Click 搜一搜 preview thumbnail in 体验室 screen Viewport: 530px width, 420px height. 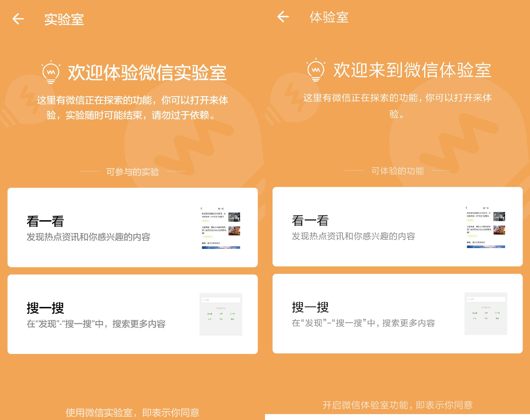[x=486, y=314]
